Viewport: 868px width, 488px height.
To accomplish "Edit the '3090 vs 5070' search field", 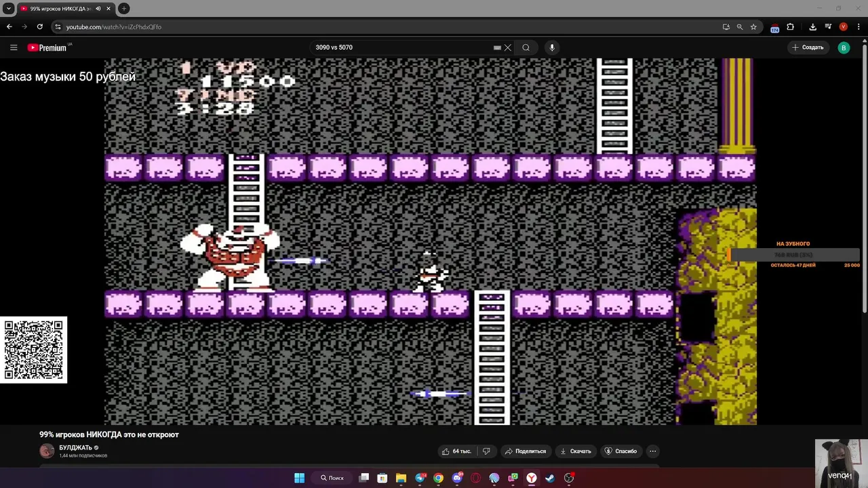I will click(403, 47).
